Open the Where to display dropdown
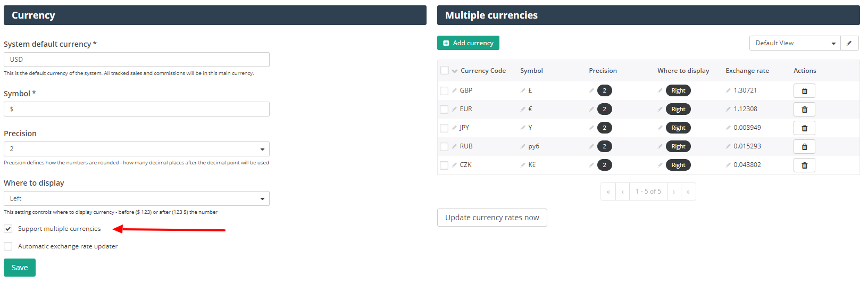This screenshot has height=283, width=868. coord(137,198)
